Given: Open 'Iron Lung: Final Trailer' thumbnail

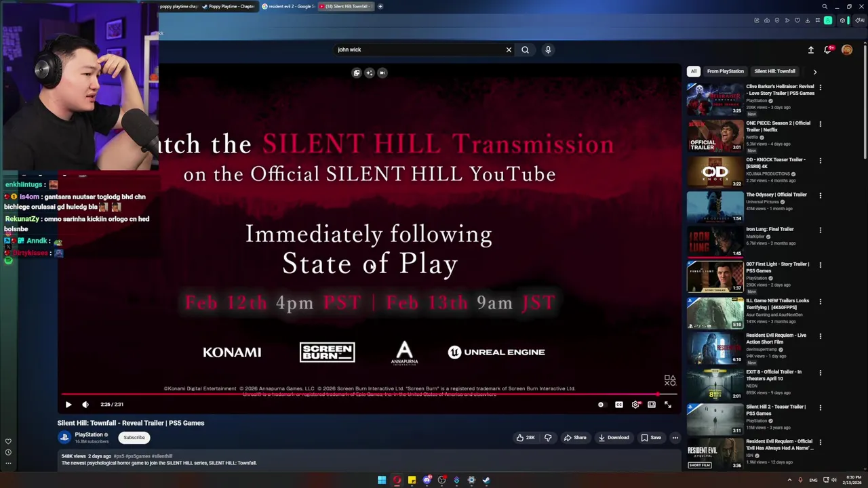Looking at the screenshot, I should pos(715,241).
